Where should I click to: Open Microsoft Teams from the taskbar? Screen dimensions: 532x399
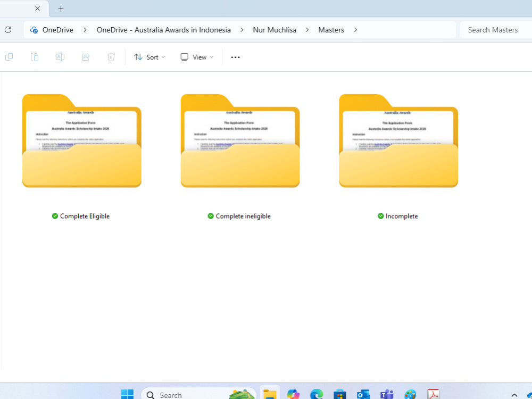click(x=386, y=394)
